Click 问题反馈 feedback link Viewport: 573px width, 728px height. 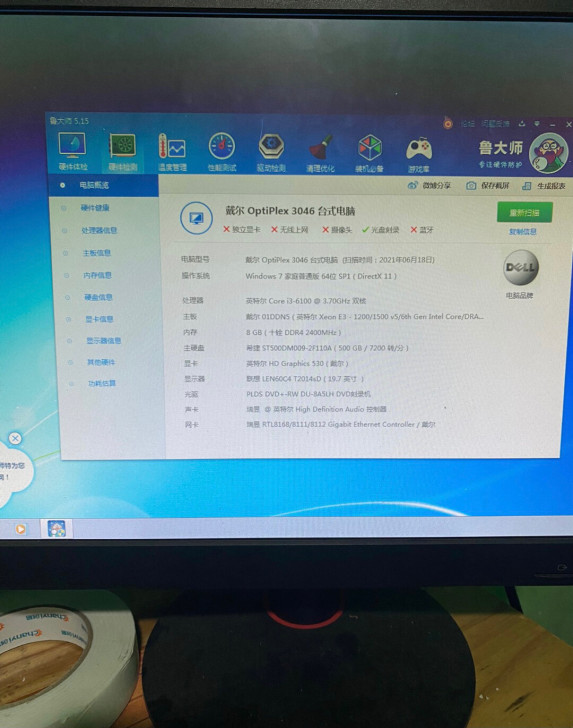pos(495,124)
